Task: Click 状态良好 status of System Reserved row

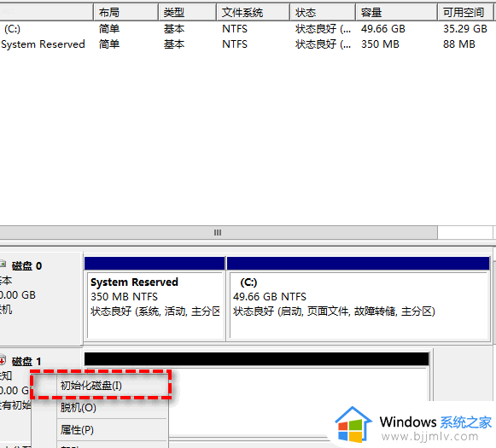Action: (323, 44)
